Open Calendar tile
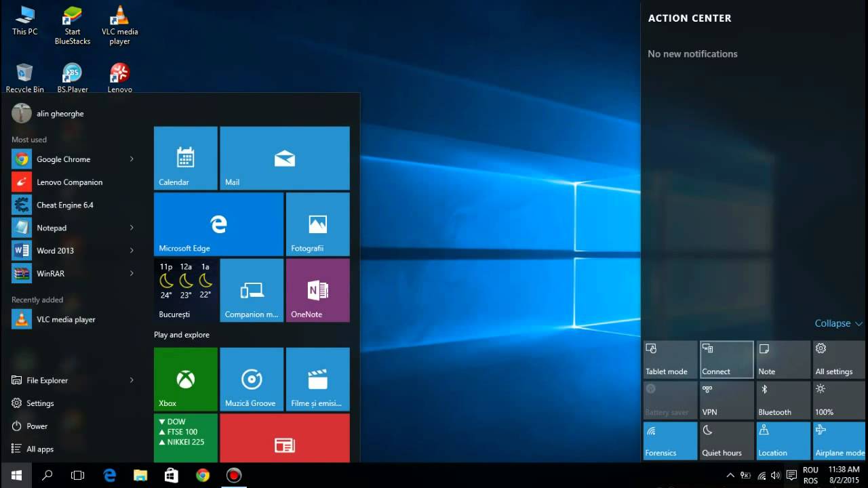This screenshot has height=488, width=868. tap(186, 158)
